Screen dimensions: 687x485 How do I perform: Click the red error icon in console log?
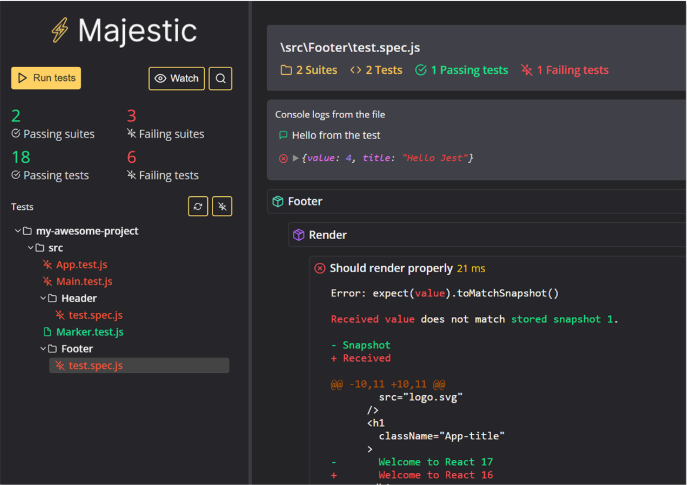click(283, 158)
